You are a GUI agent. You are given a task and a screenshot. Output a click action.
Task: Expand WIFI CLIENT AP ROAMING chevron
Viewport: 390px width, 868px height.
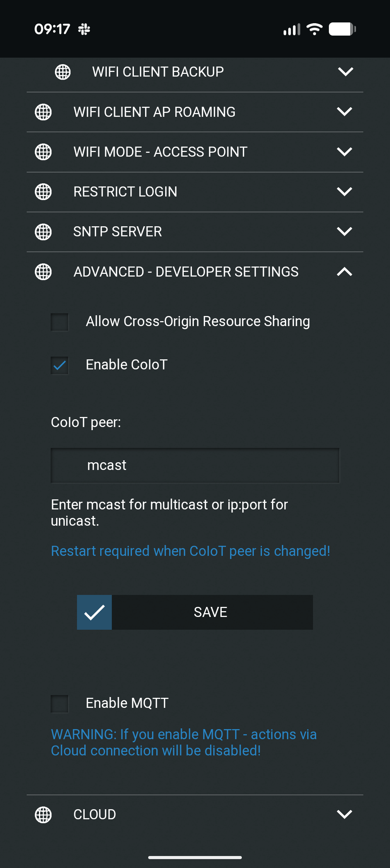point(344,112)
